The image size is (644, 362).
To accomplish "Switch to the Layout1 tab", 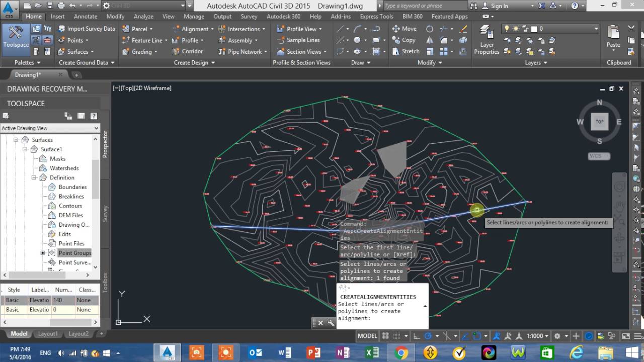I will tap(48, 333).
